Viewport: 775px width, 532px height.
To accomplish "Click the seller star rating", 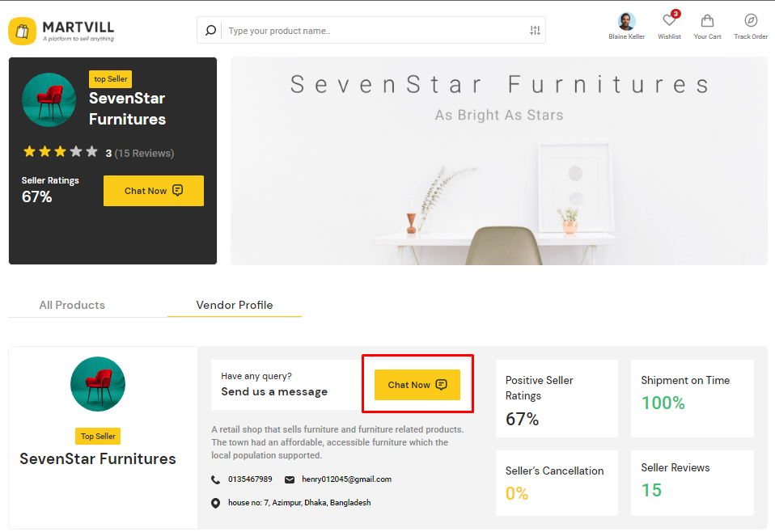I will (x=60, y=152).
